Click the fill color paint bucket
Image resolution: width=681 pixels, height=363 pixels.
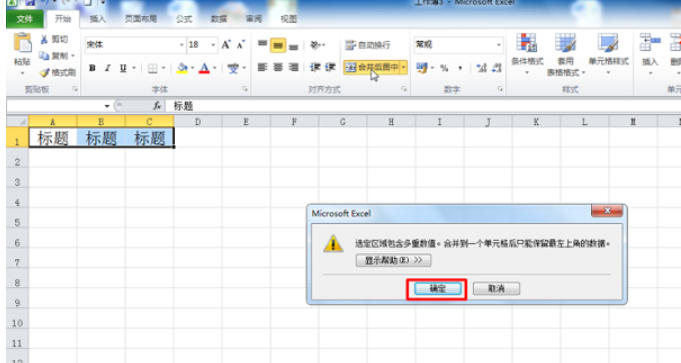click(182, 68)
